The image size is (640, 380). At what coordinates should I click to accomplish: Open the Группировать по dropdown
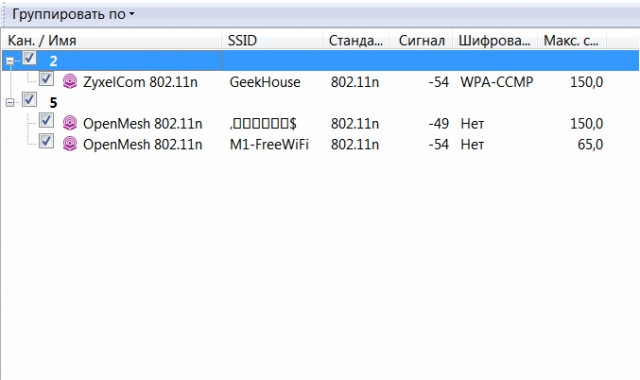click(x=73, y=14)
